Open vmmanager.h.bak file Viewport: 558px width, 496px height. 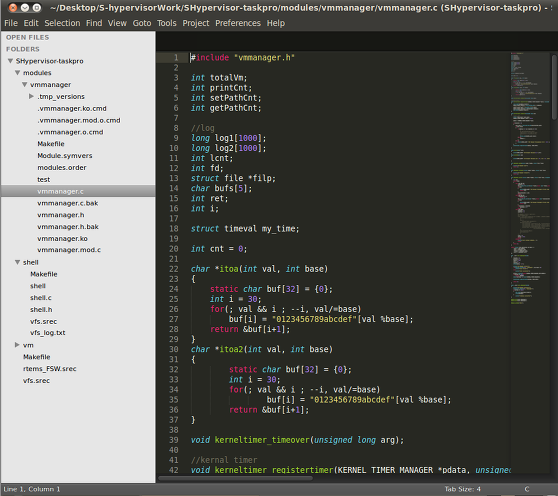point(68,226)
